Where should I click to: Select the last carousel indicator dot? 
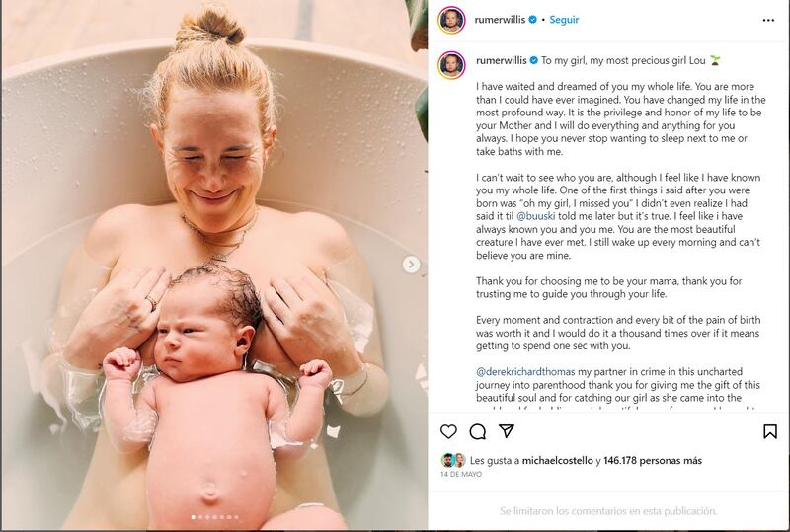click(236, 517)
